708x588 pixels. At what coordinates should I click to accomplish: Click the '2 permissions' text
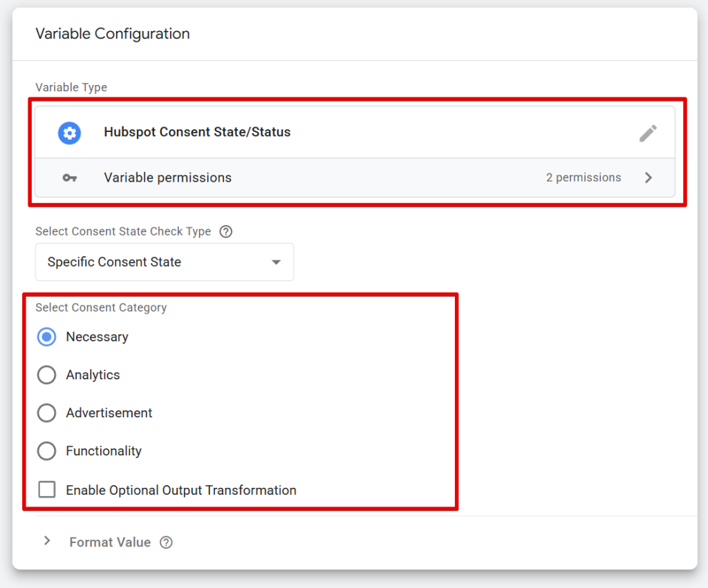tap(584, 178)
